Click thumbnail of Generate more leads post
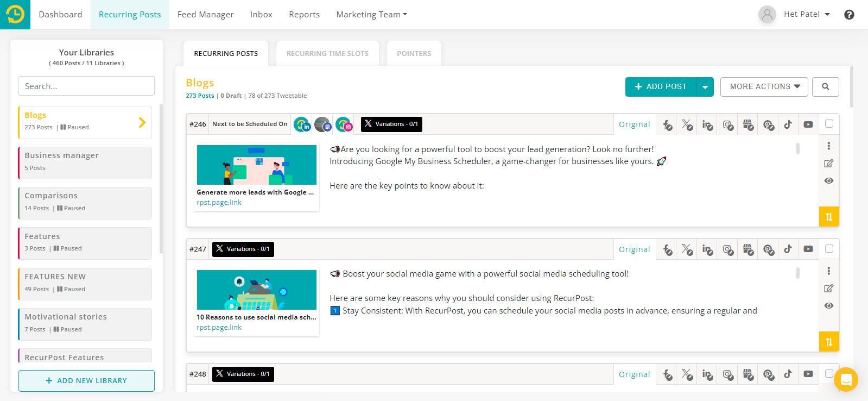Viewport: 868px width, 401px height. [x=257, y=165]
